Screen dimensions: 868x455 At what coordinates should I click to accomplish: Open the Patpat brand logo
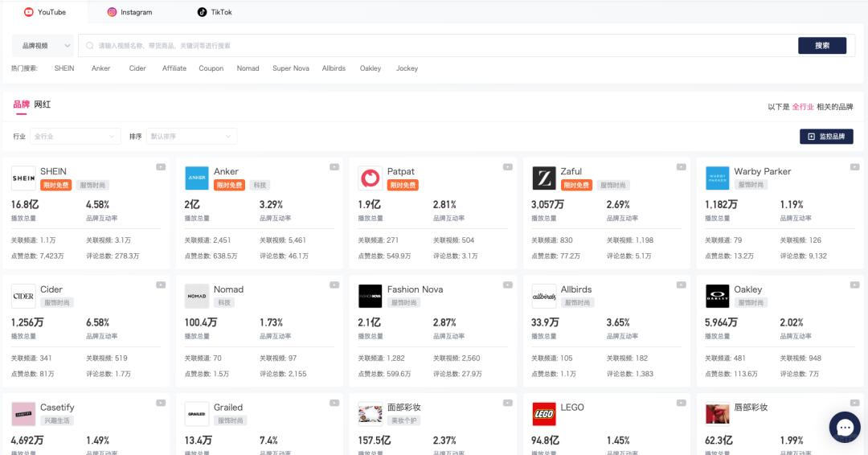[371, 178]
